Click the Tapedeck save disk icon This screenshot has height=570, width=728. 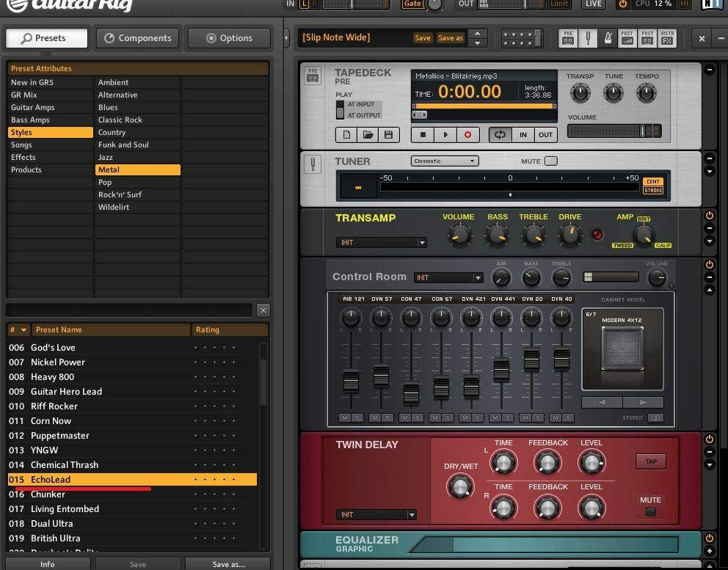click(388, 135)
